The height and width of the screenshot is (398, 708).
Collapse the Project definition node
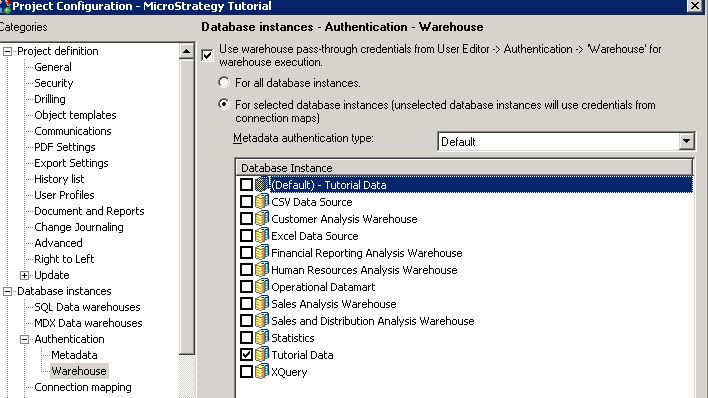pos(7,52)
